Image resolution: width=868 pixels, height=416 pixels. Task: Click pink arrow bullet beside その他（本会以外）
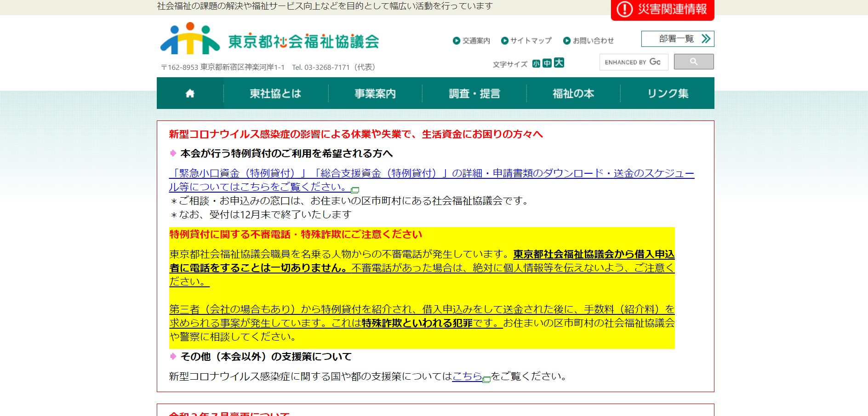point(173,356)
